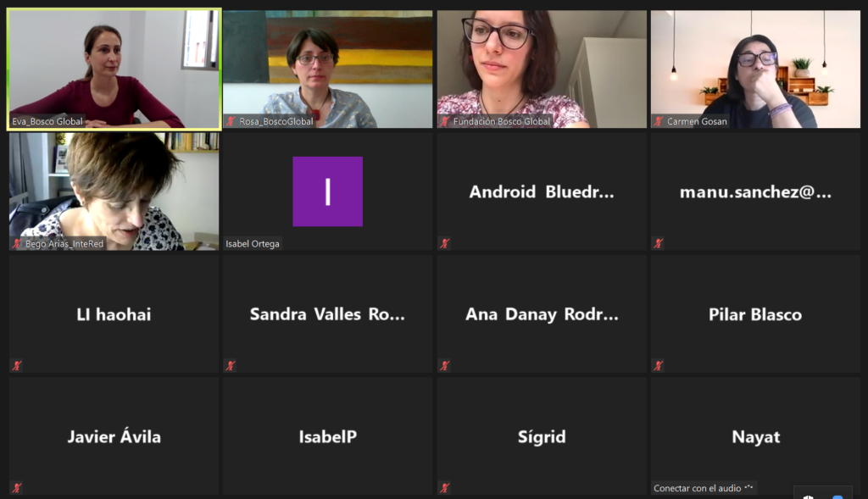This screenshot has height=499, width=868.
Task: Click Isabel Ortega purple avatar
Action: pyautogui.click(x=328, y=191)
